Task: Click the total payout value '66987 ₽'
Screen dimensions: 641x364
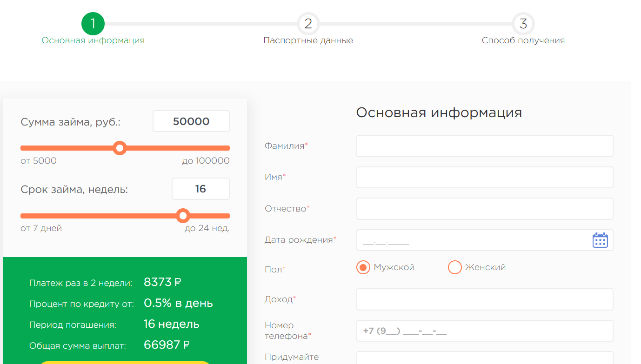Action: click(x=167, y=345)
